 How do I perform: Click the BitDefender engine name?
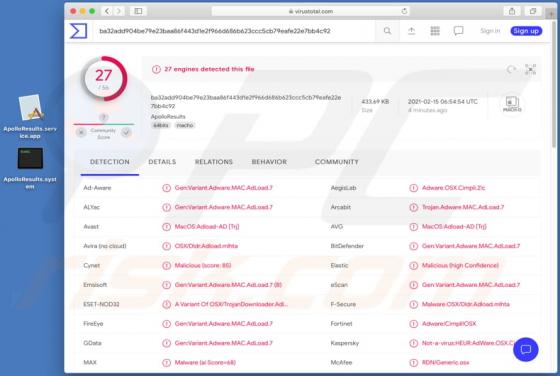tap(347, 246)
